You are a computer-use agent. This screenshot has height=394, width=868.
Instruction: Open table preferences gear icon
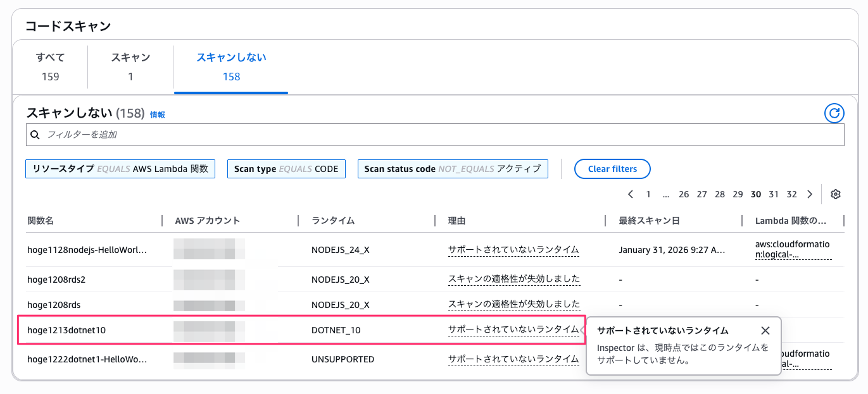pos(835,194)
